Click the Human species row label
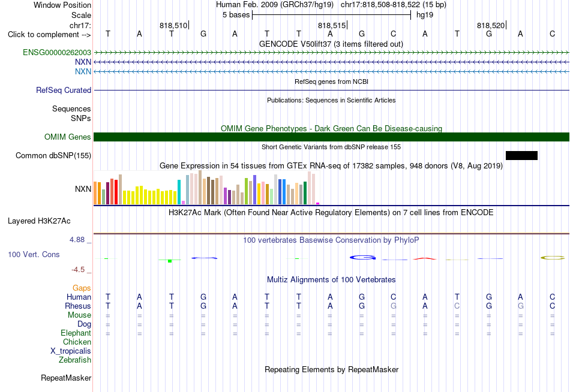The width and height of the screenshot is (570, 392). tap(79, 297)
